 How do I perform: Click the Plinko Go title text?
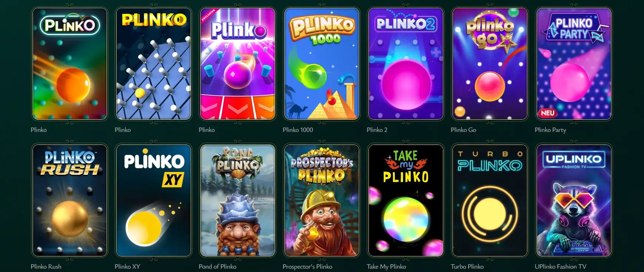[463, 130]
